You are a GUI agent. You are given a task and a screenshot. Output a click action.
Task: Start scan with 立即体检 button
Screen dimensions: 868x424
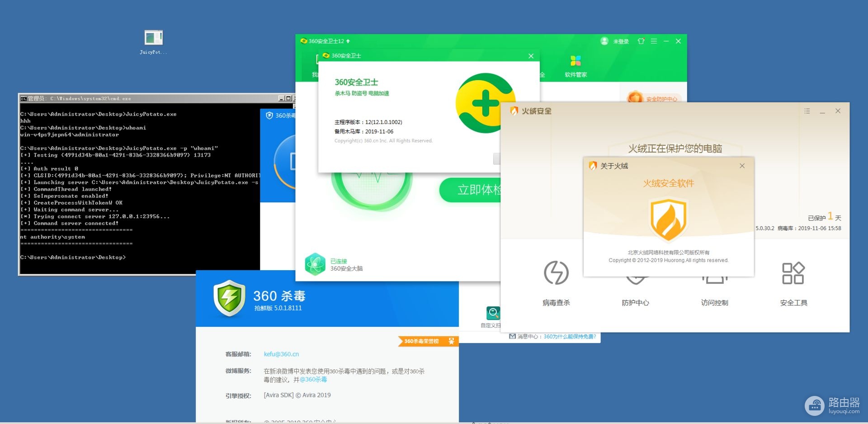click(x=470, y=190)
